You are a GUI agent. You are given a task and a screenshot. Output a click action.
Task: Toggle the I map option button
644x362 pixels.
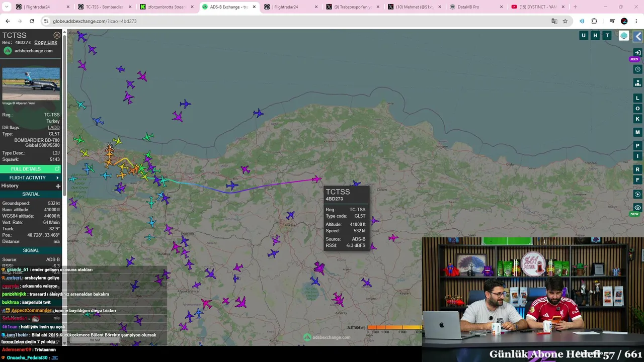pos(638,156)
